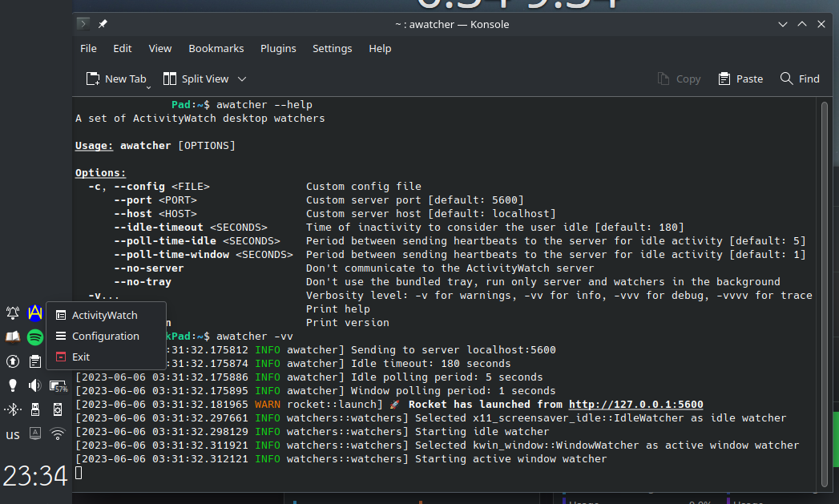Click the software updates tray icon

(x=13, y=361)
